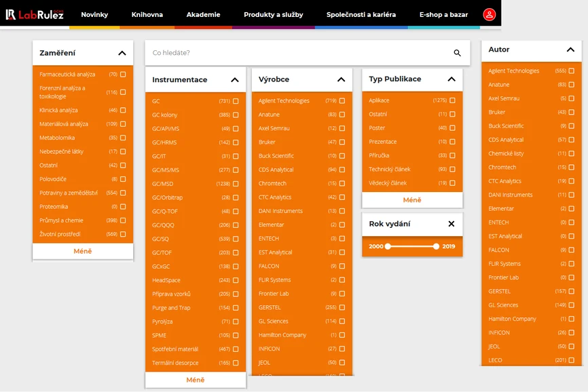
Task: Click the LabRulez logo
Action: tap(35, 14)
